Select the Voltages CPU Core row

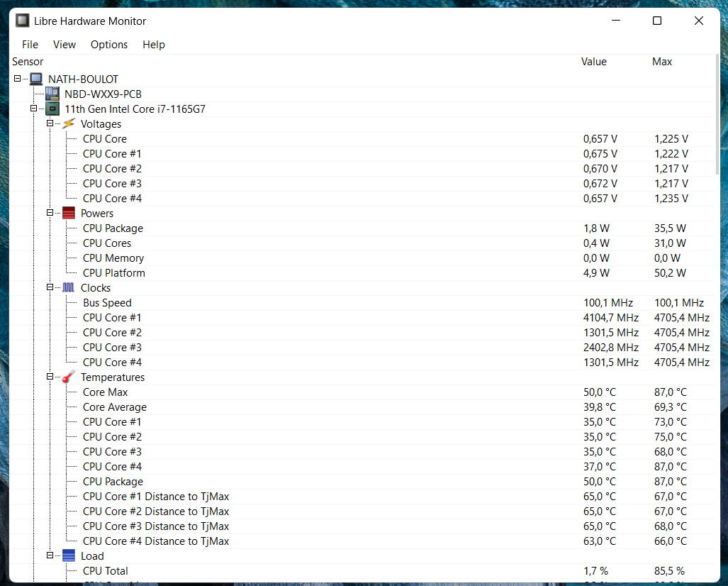tap(362, 139)
